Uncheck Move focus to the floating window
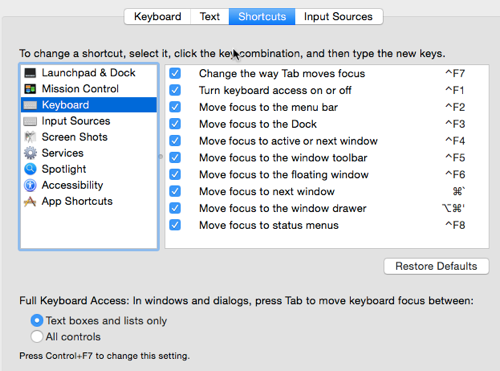The image size is (500, 371). coord(175,174)
